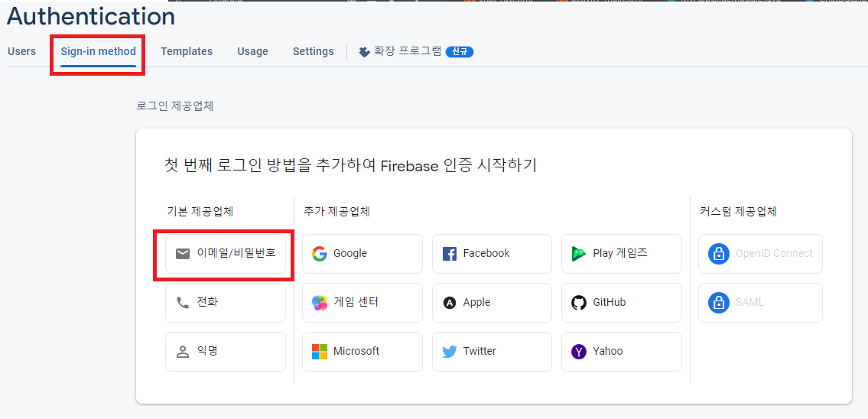
Task: Select the 익명 provider
Action: 226,351
